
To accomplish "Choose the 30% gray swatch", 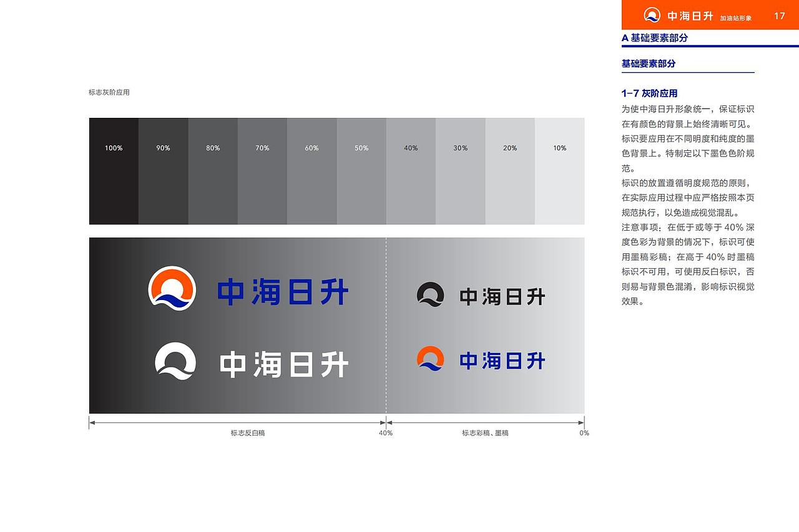I will (461, 171).
